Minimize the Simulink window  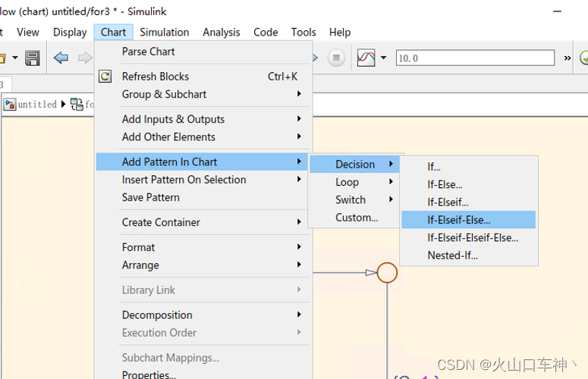pos(557,11)
